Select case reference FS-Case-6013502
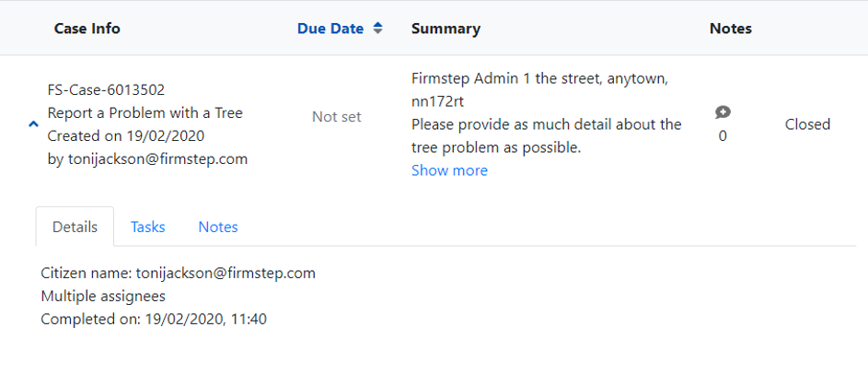 107,90
